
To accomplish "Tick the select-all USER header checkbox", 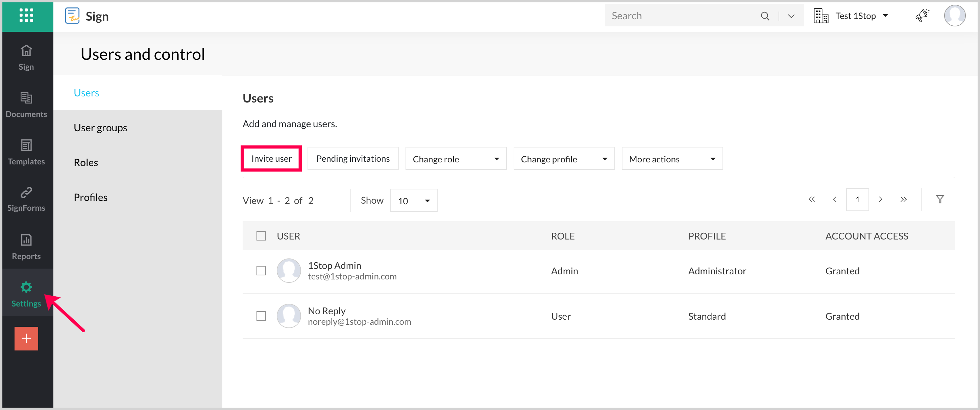I will point(261,236).
